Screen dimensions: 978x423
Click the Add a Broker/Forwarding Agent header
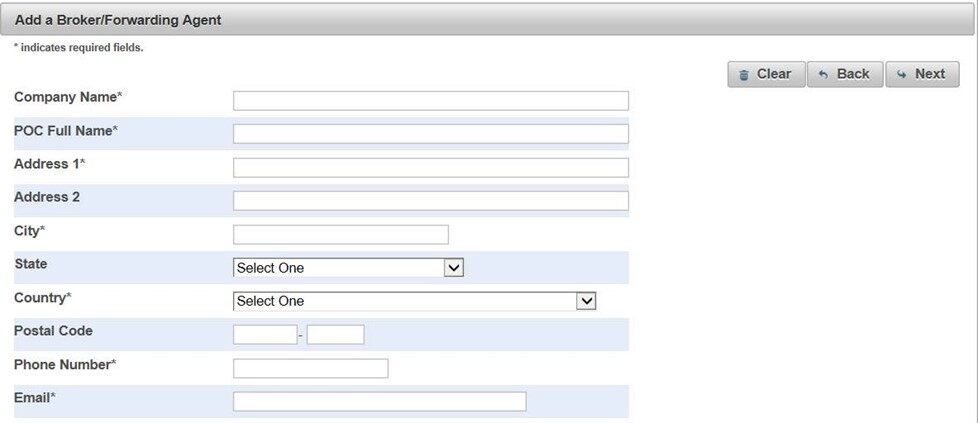tap(118, 20)
